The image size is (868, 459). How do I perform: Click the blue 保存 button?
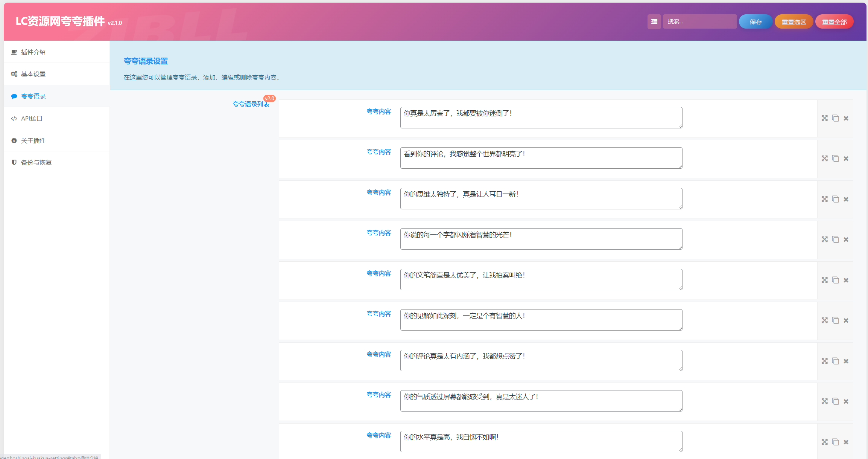tap(755, 22)
